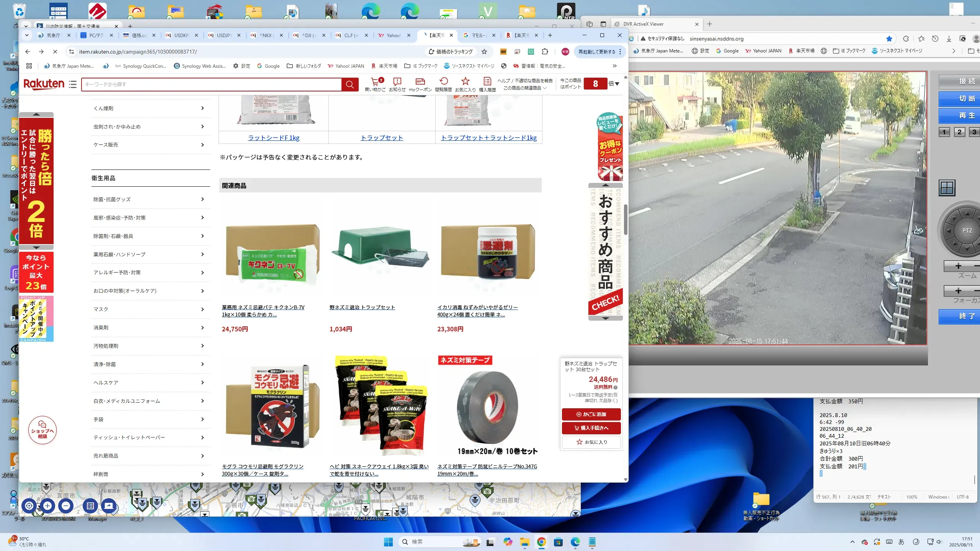Bookmark this page with the address bar star
Viewport: 980px width, 551px height.
484,52
